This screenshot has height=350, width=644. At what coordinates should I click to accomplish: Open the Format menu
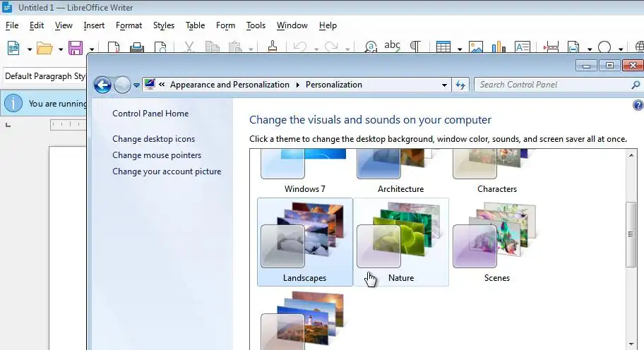coord(129,25)
